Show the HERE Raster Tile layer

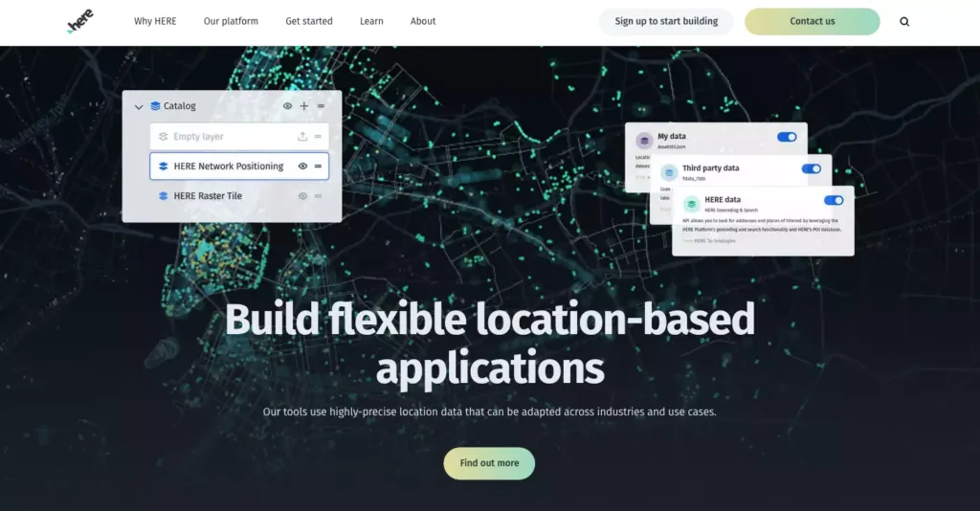tap(302, 195)
